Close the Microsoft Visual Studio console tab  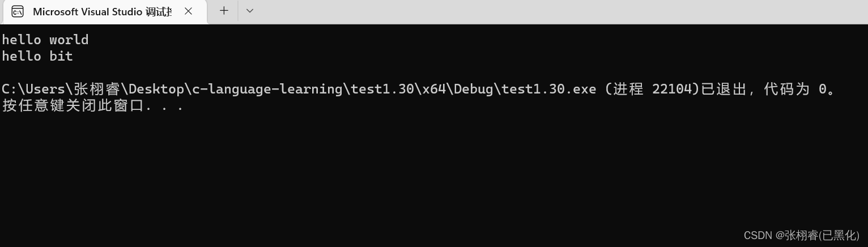coord(189,11)
